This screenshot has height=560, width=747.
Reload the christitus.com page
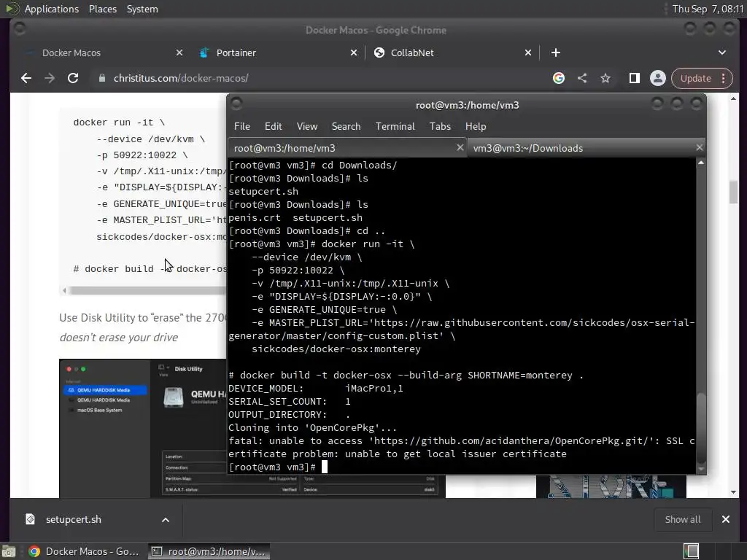click(x=73, y=78)
